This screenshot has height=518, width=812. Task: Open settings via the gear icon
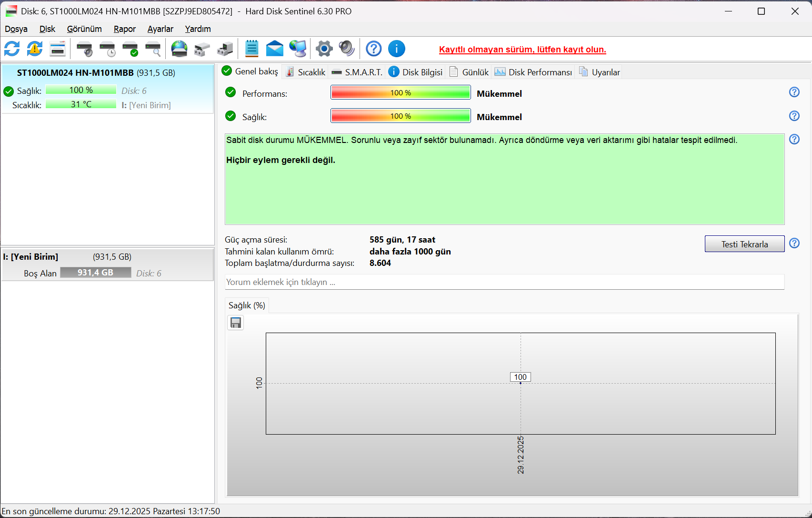324,49
